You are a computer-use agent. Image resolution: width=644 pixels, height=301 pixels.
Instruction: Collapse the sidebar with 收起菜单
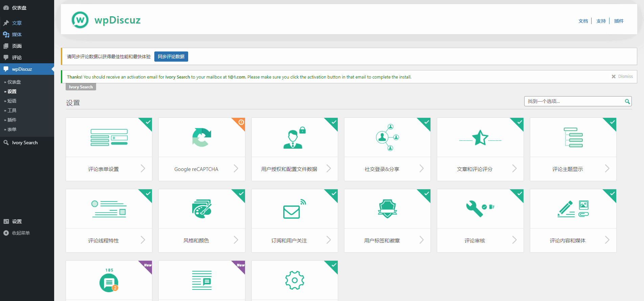[x=27, y=233]
